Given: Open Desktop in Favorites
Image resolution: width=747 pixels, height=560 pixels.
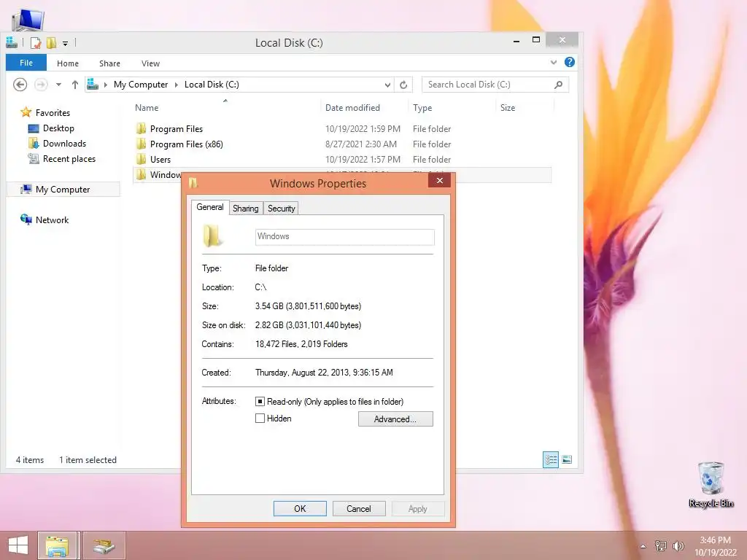Looking at the screenshot, I should coord(58,128).
